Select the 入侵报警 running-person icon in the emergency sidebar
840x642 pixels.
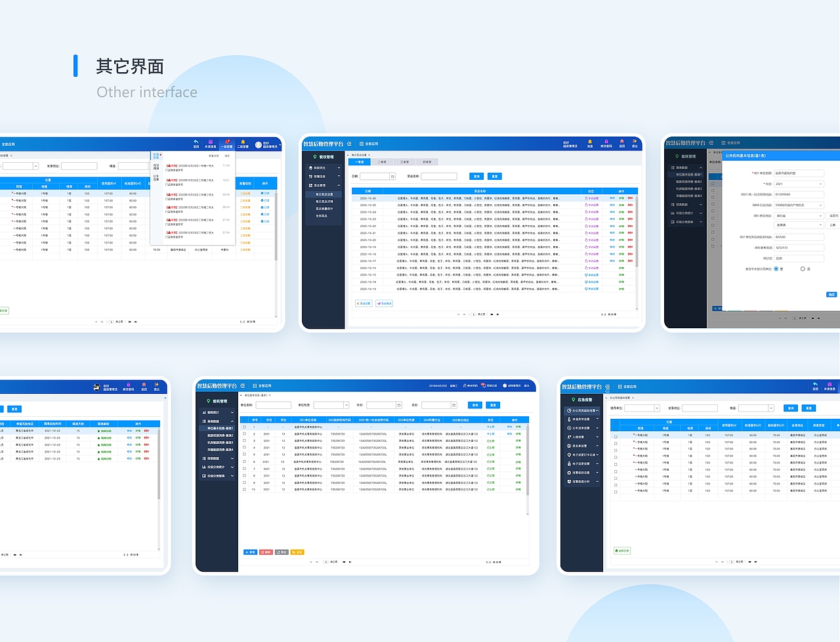pos(569,437)
